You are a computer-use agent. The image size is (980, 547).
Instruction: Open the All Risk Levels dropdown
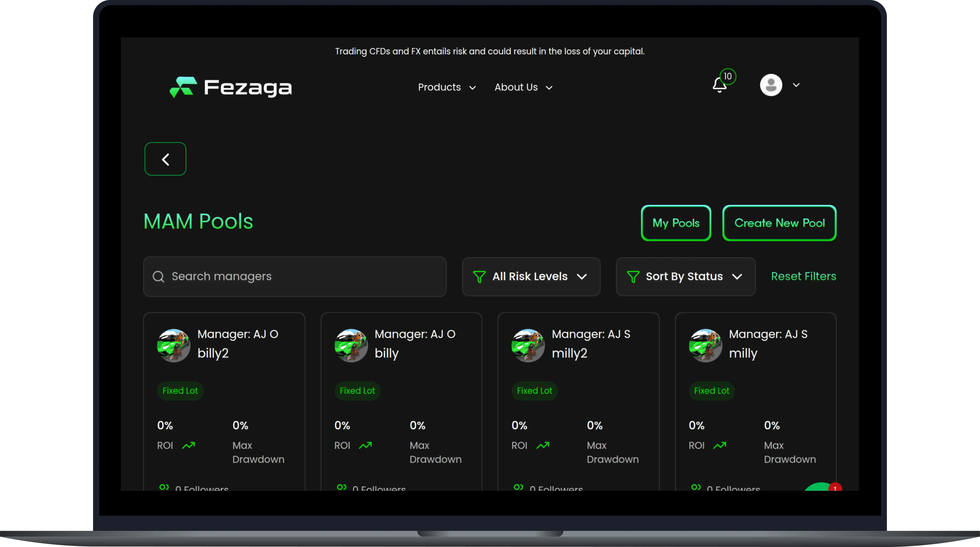click(x=531, y=277)
